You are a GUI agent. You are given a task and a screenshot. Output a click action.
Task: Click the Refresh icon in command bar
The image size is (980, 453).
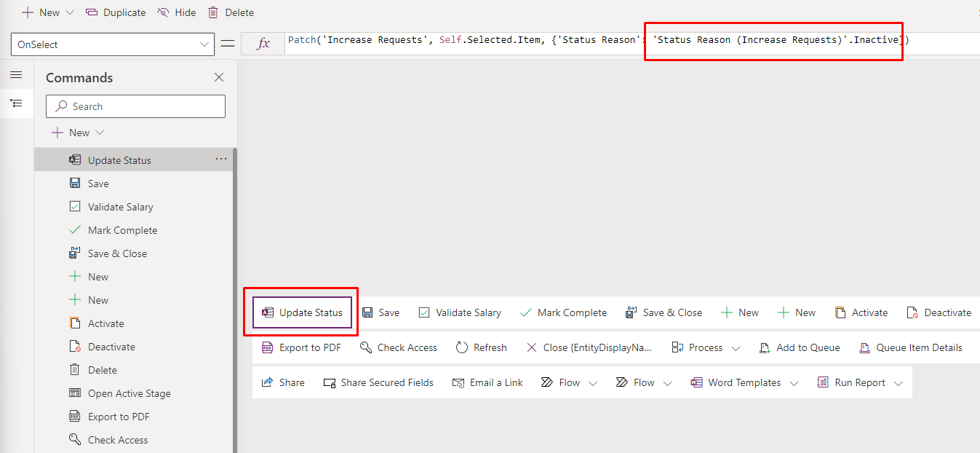click(462, 347)
